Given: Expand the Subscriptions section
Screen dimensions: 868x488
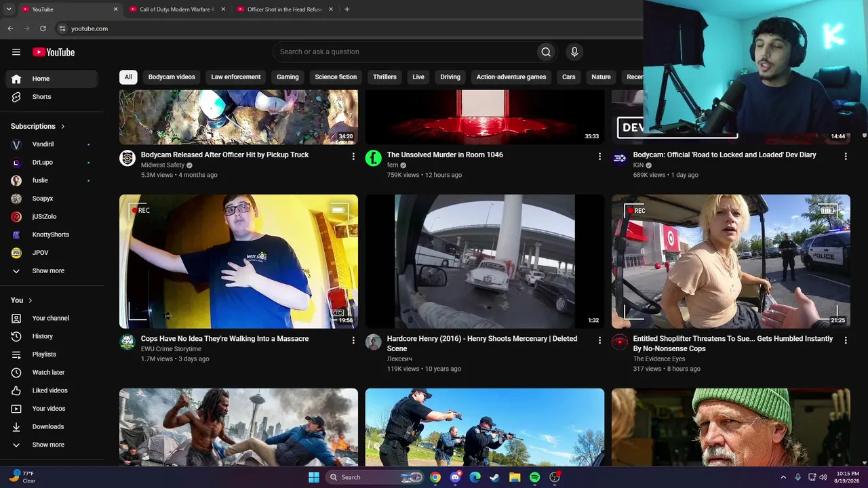Looking at the screenshot, I should (x=38, y=126).
